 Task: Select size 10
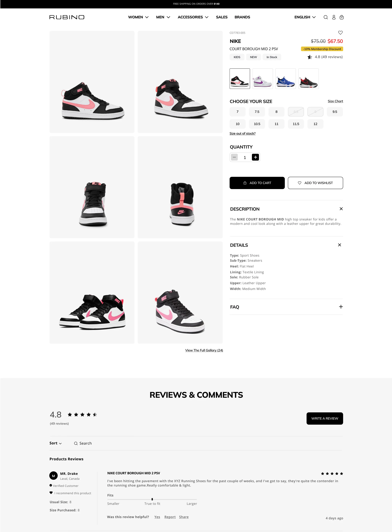238,124
